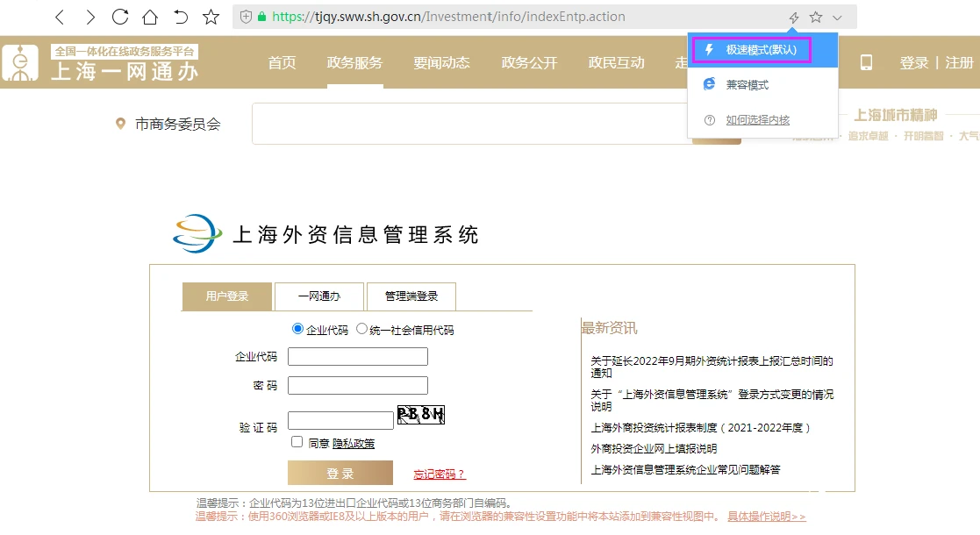980x535 pixels.
Task: Click the undo/restore closed page icon
Action: coord(181,17)
